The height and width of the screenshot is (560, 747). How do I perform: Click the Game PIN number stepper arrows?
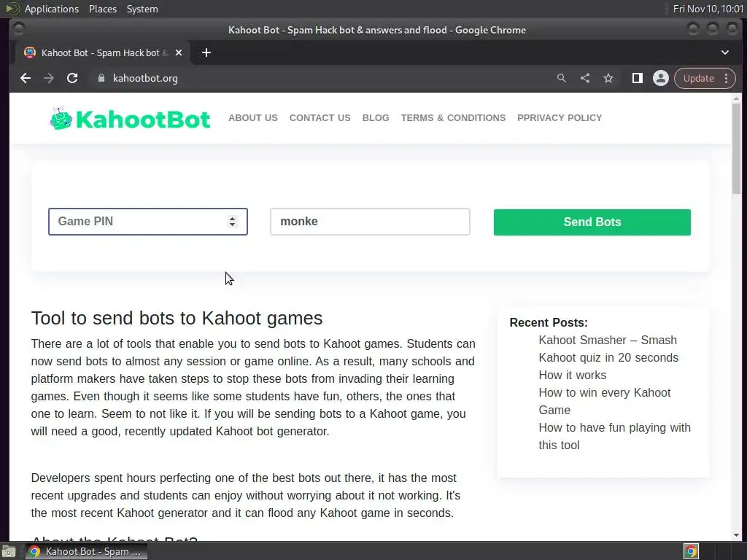pos(232,222)
